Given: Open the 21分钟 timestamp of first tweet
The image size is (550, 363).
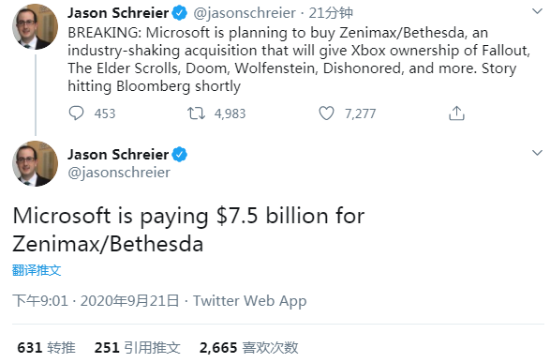Looking at the screenshot, I should (330, 13).
